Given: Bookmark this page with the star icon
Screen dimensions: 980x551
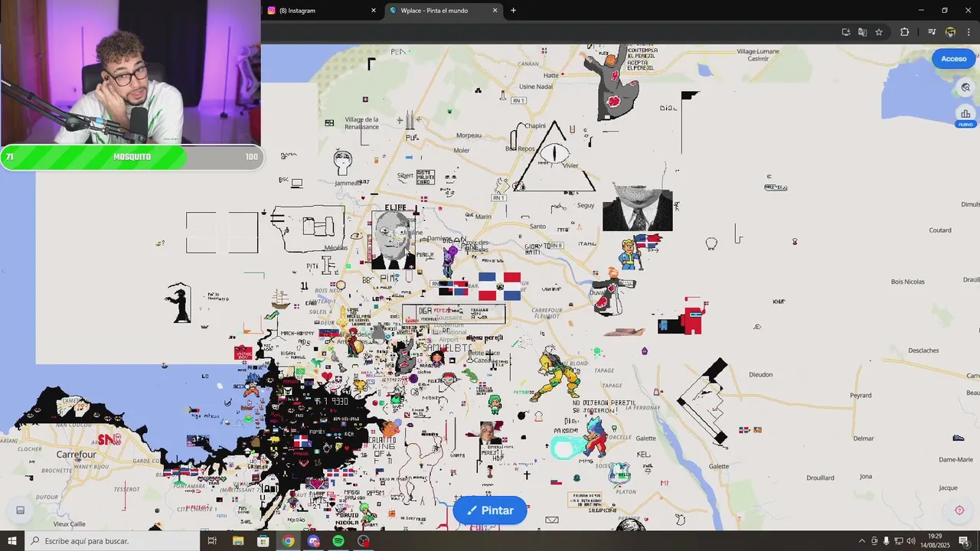Looking at the screenshot, I should coord(879,32).
